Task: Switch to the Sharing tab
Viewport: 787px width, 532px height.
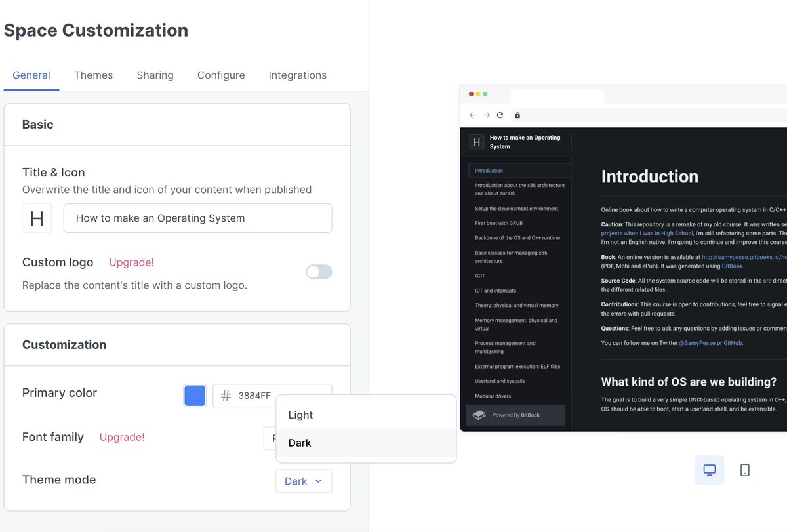Action: click(x=155, y=75)
